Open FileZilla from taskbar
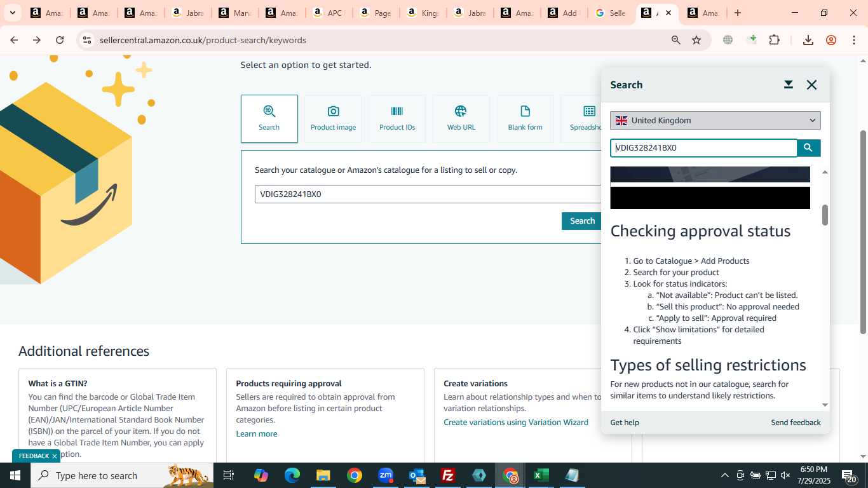Viewport: 868px width, 488px height. (x=448, y=475)
